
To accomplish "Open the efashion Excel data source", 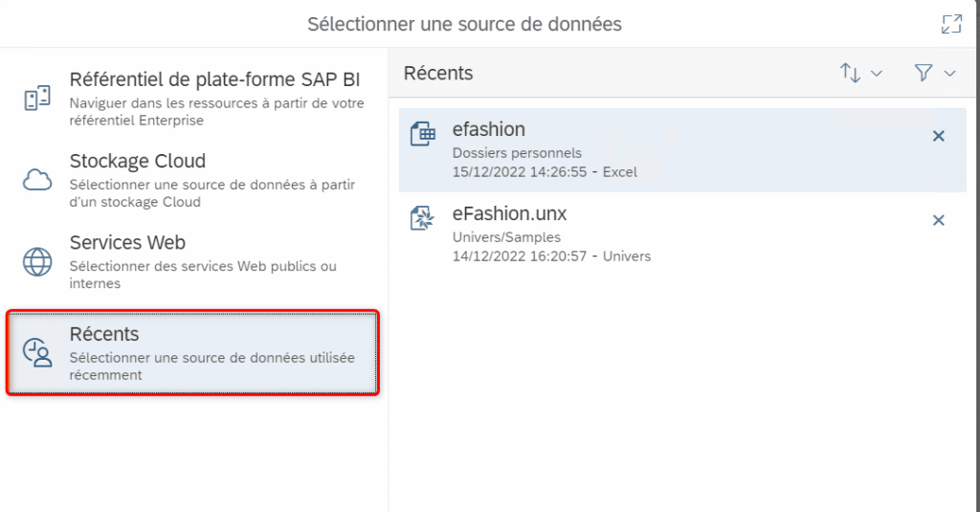I will 682,150.
